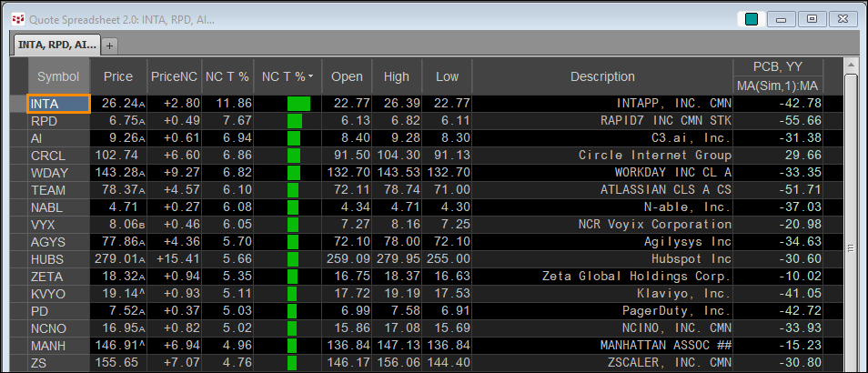Image resolution: width=868 pixels, height=373 pixels.
Task: Click the Description column header
Action: (601, 76)
